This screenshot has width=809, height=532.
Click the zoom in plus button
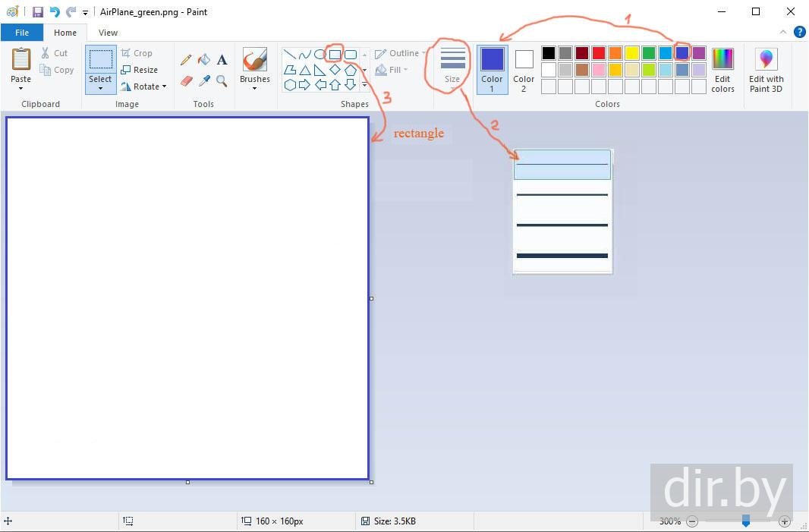click(784, 521)
